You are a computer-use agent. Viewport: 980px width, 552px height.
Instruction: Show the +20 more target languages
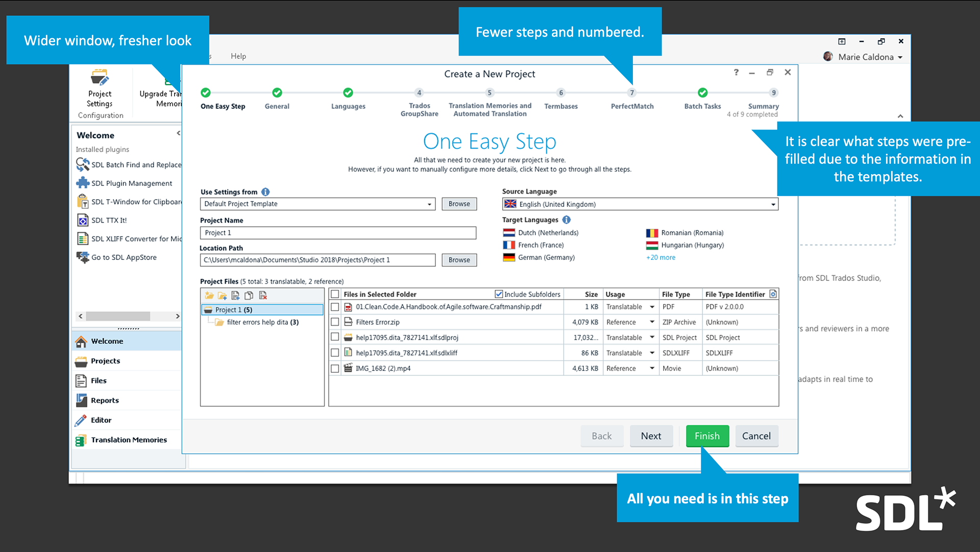(x=660, y=257)
